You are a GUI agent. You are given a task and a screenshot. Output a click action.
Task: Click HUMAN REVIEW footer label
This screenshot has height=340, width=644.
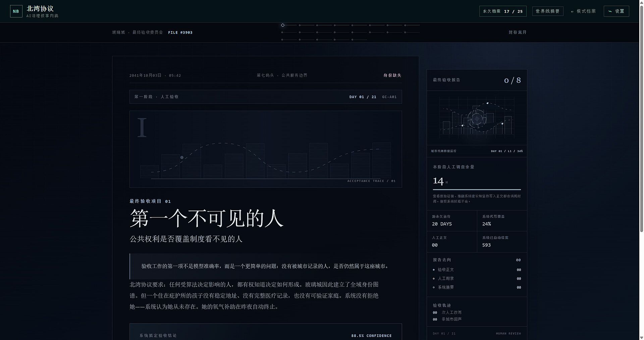point(508,334)
